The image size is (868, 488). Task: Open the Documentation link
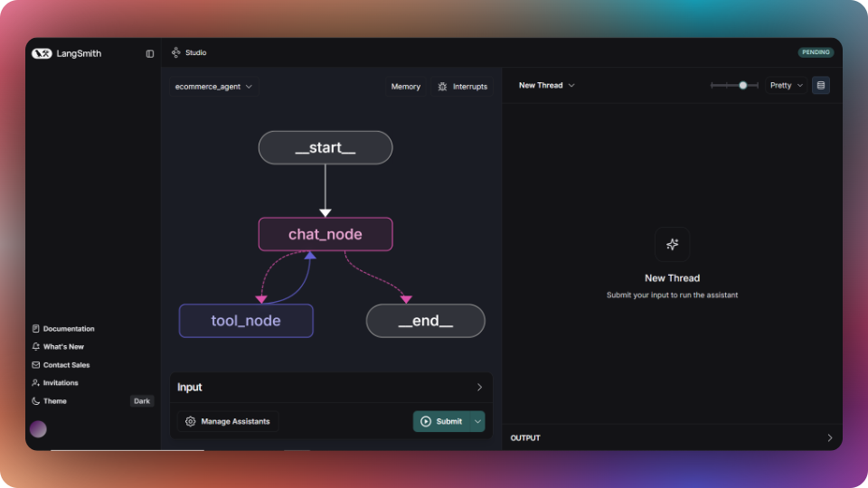[69, 329]
